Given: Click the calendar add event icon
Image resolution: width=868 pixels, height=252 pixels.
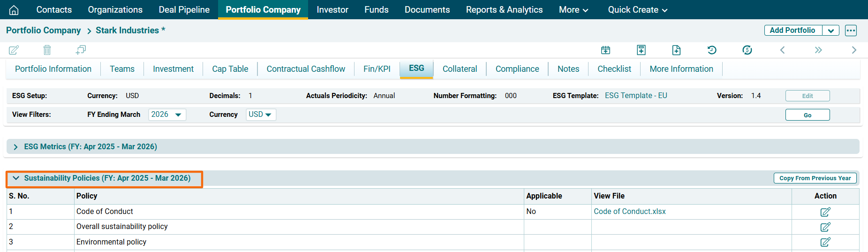Looking at the screenshot, I should click(605, 50).
